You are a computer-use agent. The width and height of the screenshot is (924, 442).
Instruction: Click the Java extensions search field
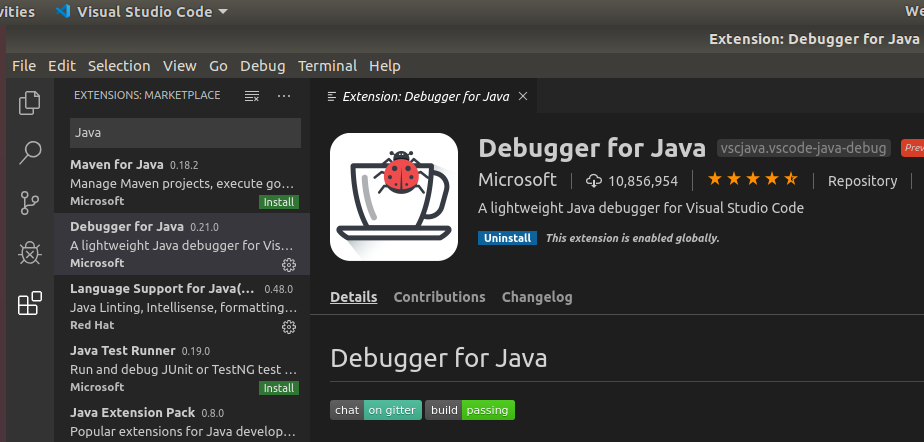[x=186, y=133]
